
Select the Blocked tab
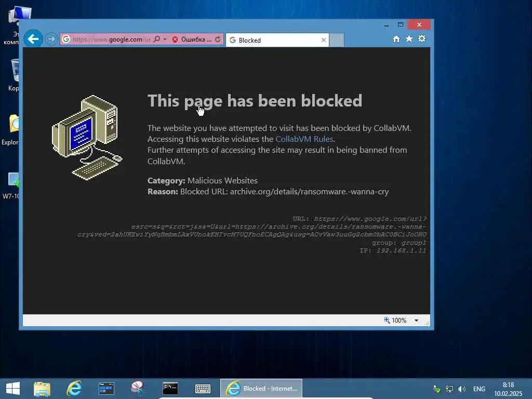277,40
